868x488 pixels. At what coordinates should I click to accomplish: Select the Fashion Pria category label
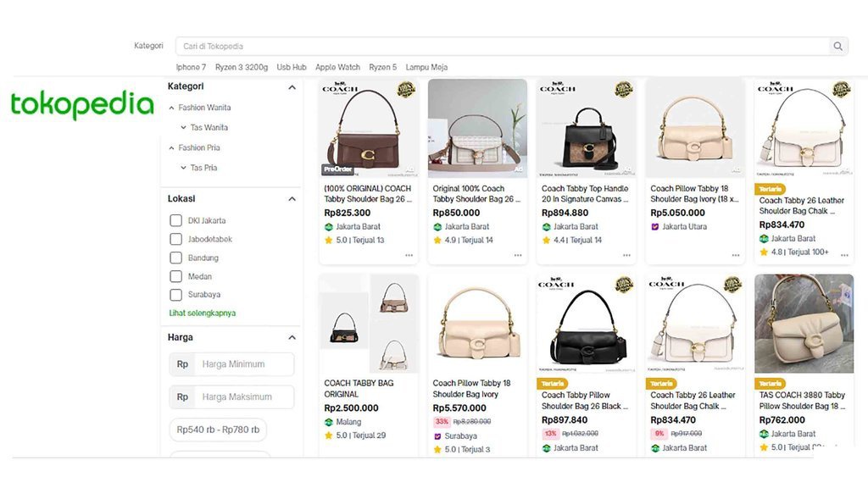pyautogui.click(x=199, y=147)
